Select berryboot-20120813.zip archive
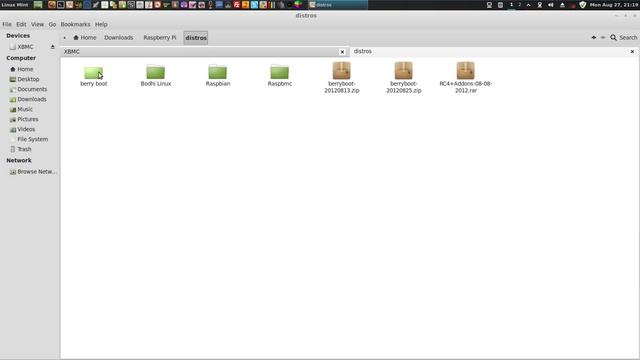The image size is (640, 360). point(342,78)
